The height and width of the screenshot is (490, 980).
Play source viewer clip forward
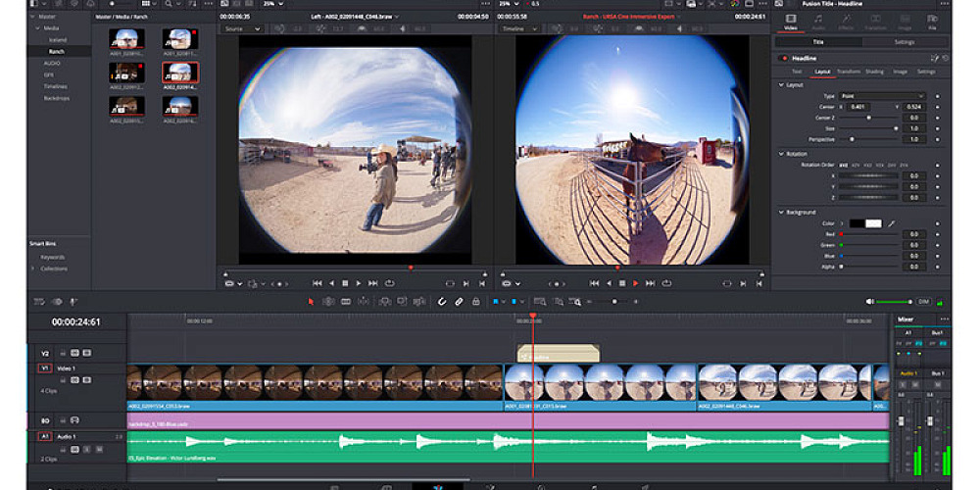358,283
